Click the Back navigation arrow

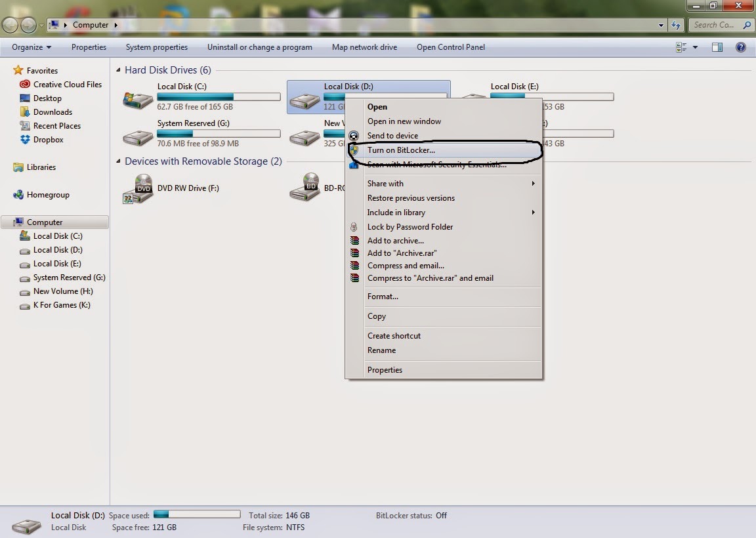(10, 25)
